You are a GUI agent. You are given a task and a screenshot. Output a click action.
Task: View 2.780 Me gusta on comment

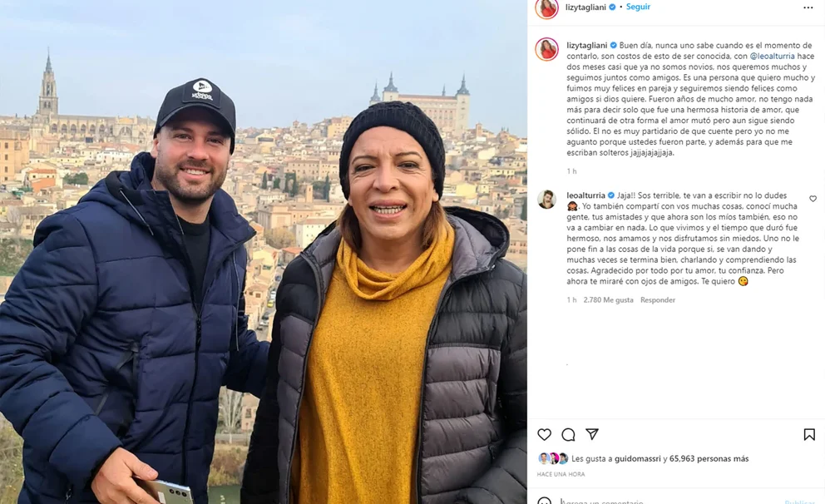point(608,300)
